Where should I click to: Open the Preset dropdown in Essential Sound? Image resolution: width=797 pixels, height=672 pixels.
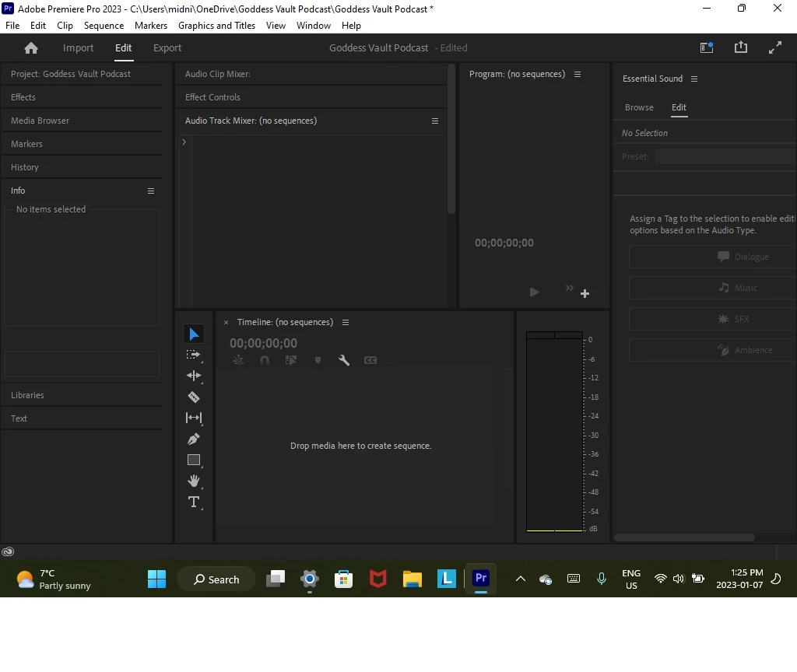pos(725,156)
